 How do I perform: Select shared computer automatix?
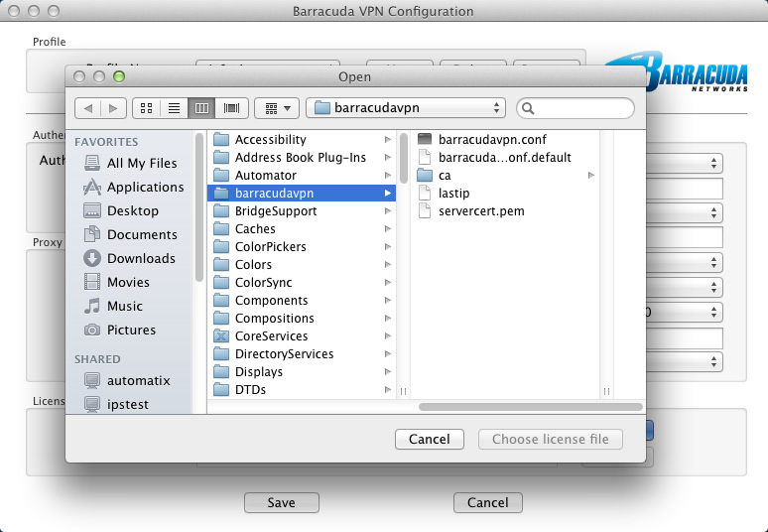tap(127, 380)
